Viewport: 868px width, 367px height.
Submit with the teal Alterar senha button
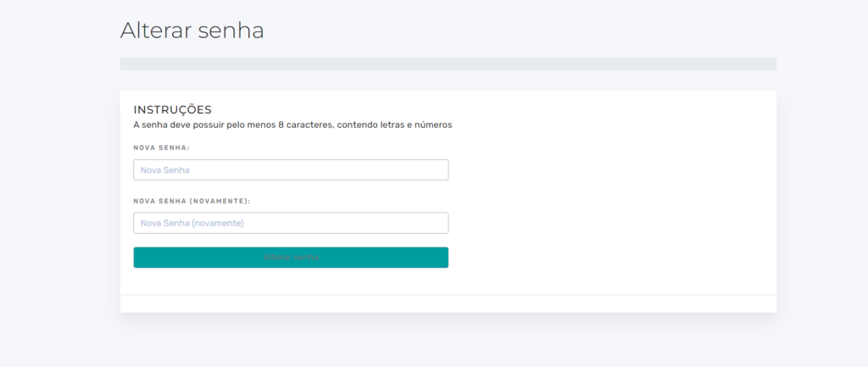[291, 258]
